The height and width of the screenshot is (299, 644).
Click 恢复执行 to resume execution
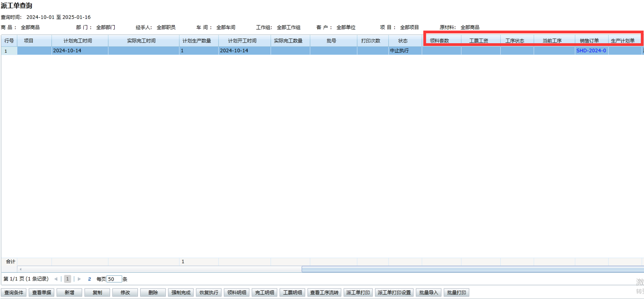coord(209,293)
